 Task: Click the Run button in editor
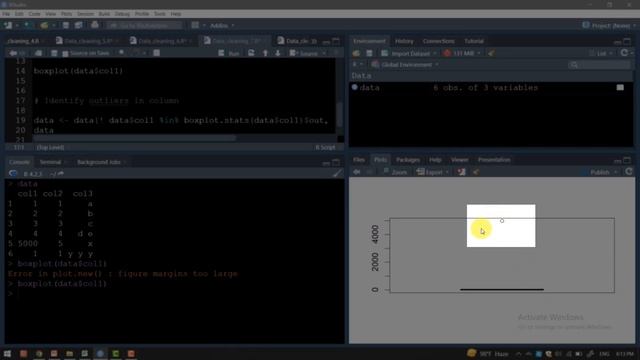pos(229,53)
